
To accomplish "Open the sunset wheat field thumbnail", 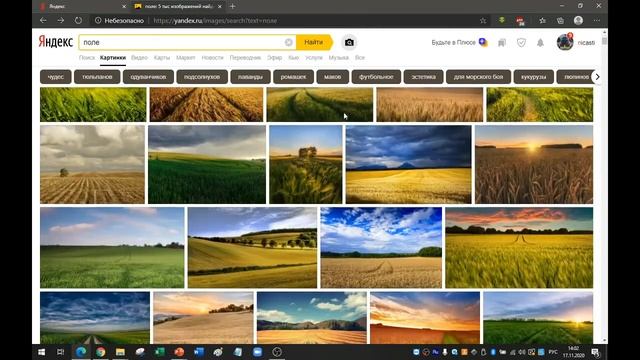I will coord(534,164).
